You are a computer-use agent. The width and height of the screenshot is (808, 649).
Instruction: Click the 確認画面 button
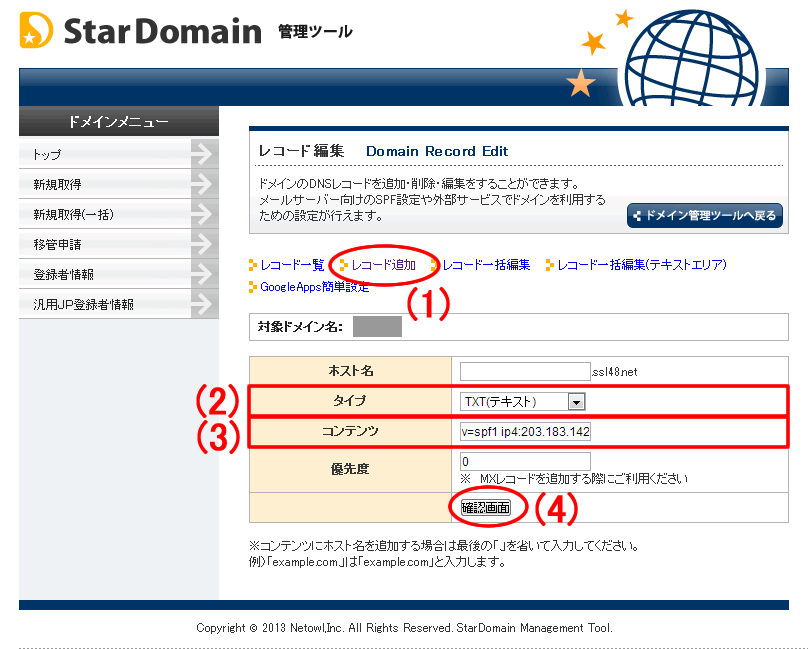[486, 507]
